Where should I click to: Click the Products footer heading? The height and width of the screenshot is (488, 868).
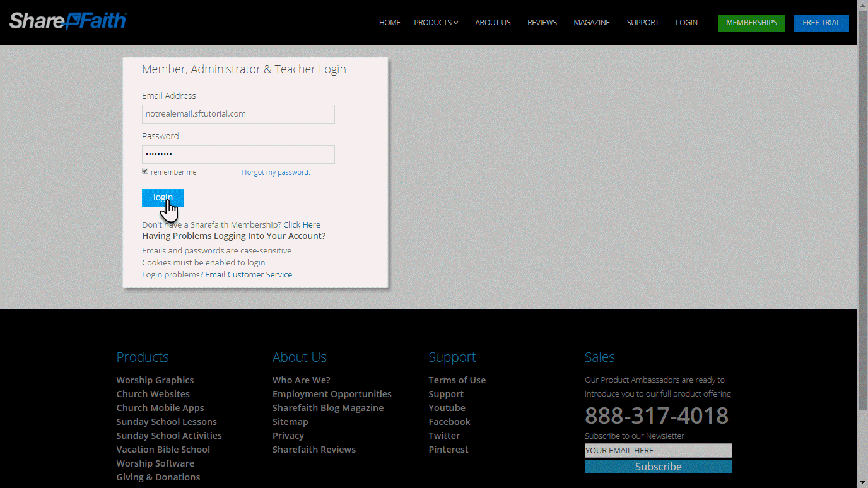click(143, 357)
